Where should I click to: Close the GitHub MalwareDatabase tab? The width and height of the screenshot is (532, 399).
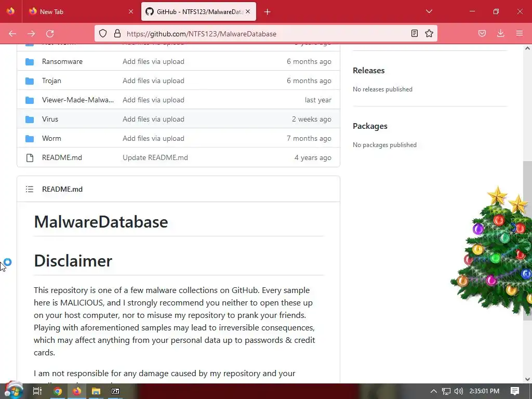248,11
